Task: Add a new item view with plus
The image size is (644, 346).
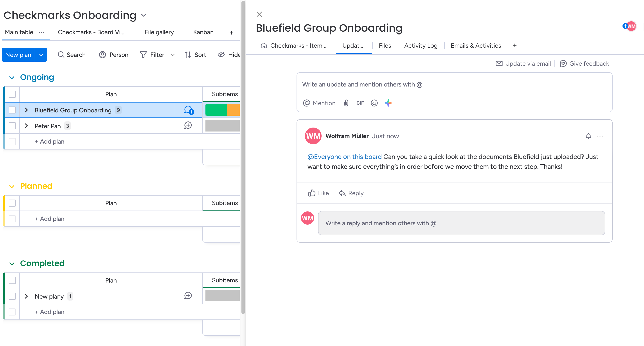Action: [515, 45]
